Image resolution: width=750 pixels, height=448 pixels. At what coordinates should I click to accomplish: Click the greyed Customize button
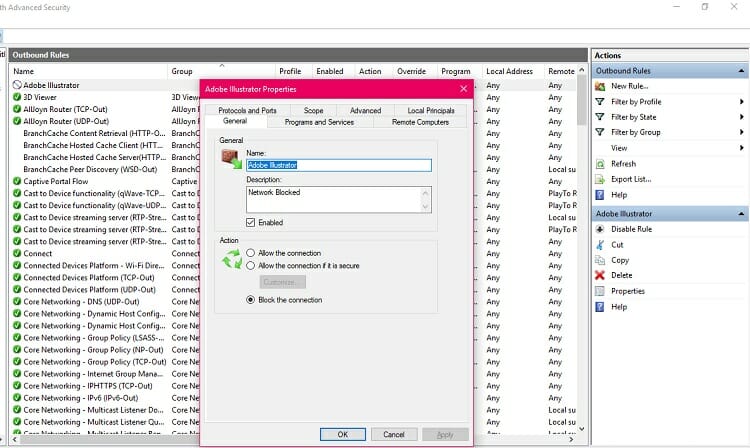pyautogui.click(x=282, y=282)
